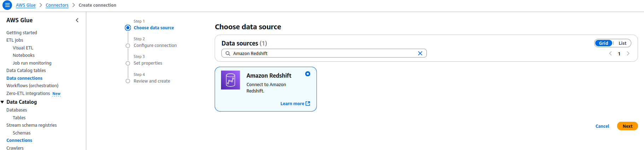Cancel the connection creation
This screenshot has width=644, height=150.
(602, 126)
